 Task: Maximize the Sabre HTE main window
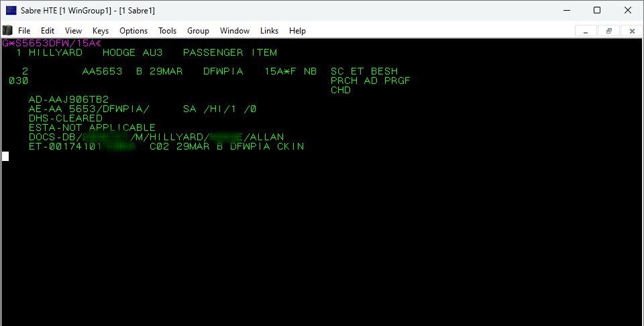point(596,10)
